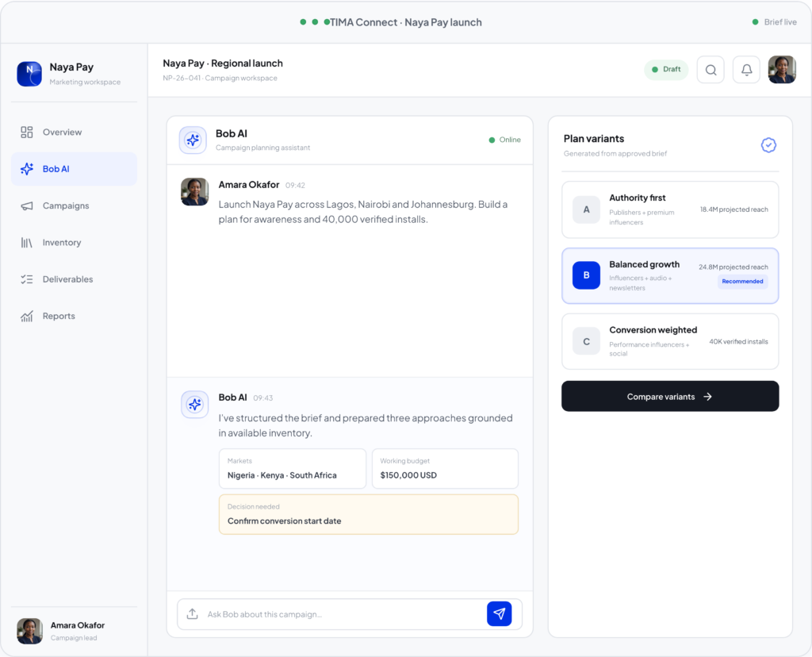Click NP-26-041 · Campaign workspace subtitle

pos(220,79)
